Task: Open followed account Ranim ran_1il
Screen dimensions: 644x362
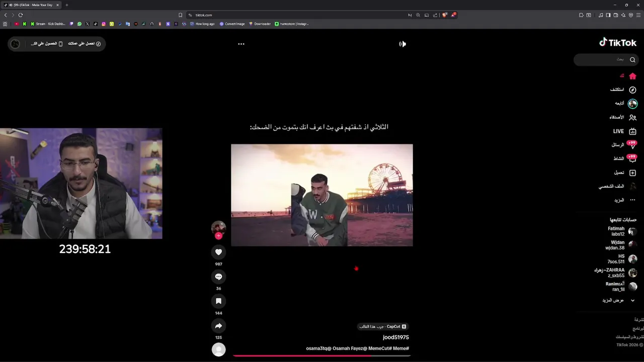Action: pyautogui.click(x=621, y=287)
